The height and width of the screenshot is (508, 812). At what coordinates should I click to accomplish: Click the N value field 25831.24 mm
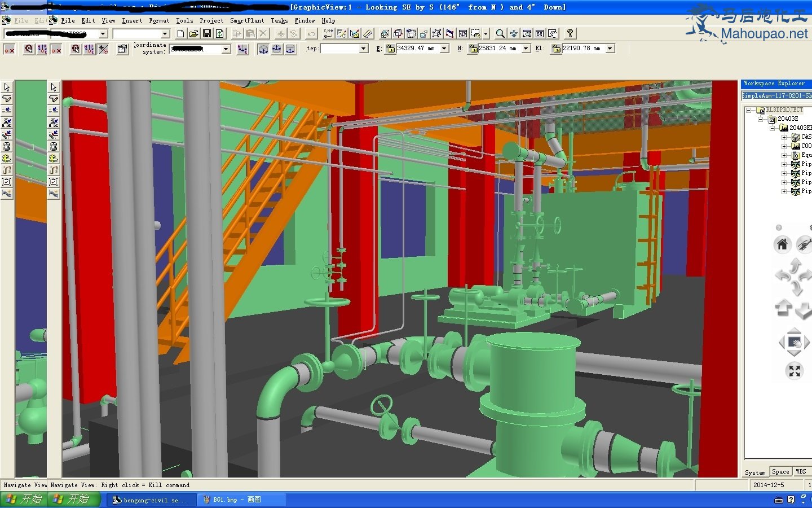[x=500, y=49]
